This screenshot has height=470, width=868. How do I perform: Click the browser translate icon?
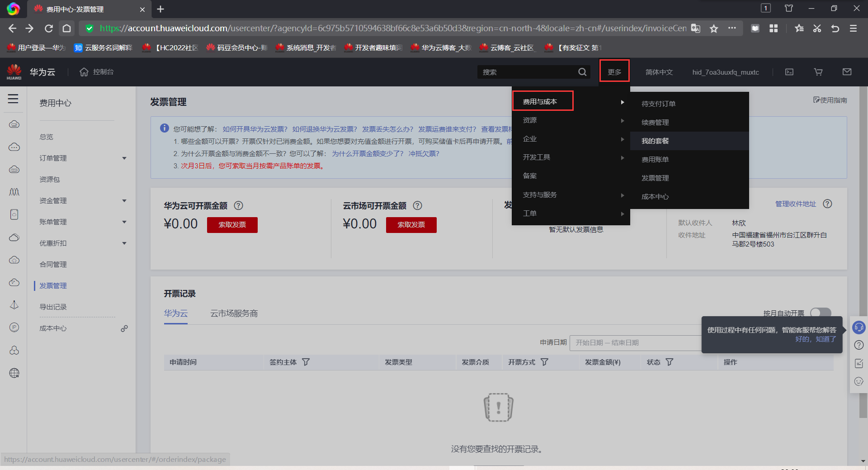click(x=696, y=28)
